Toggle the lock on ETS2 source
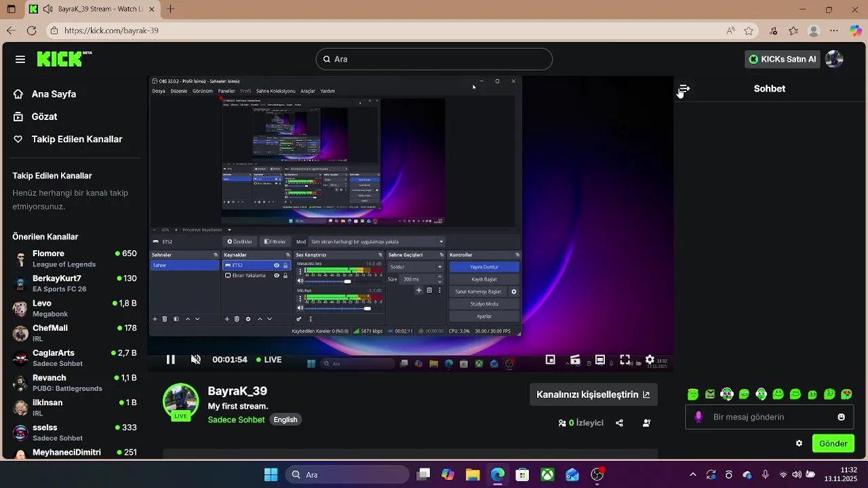868x488 pixels. pos(285,265)
